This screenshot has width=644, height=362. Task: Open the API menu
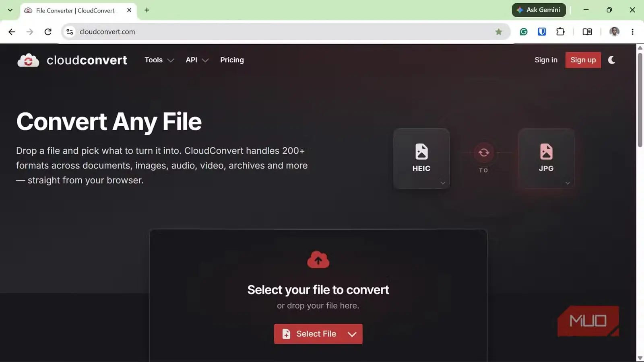pyautogui.click(x=197, y=60)
